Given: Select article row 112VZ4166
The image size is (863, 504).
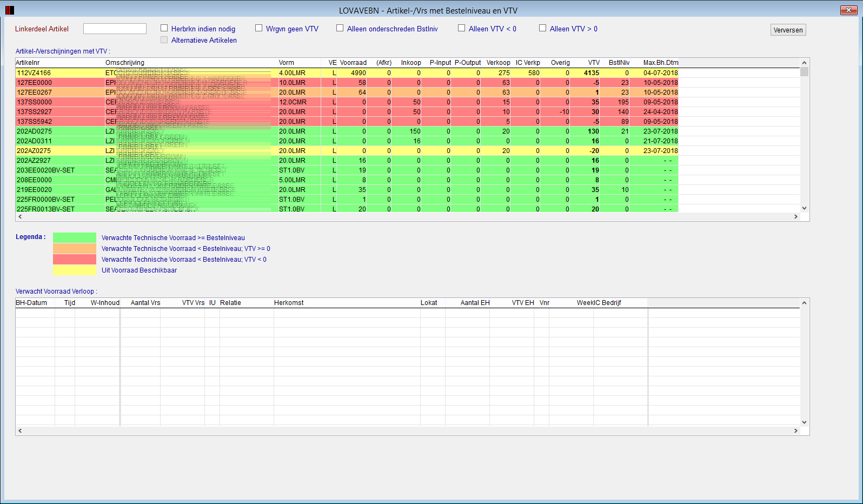Looking at the screenshot, I should pos(347,73).
